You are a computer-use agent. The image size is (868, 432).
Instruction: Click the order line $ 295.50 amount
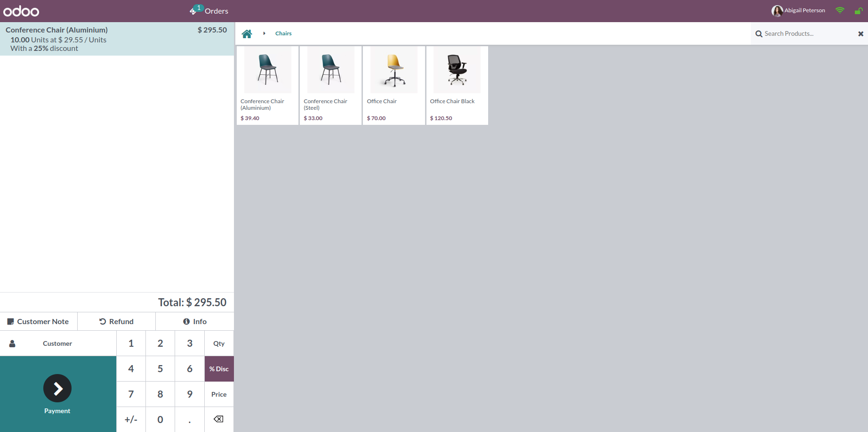point(212,30)
